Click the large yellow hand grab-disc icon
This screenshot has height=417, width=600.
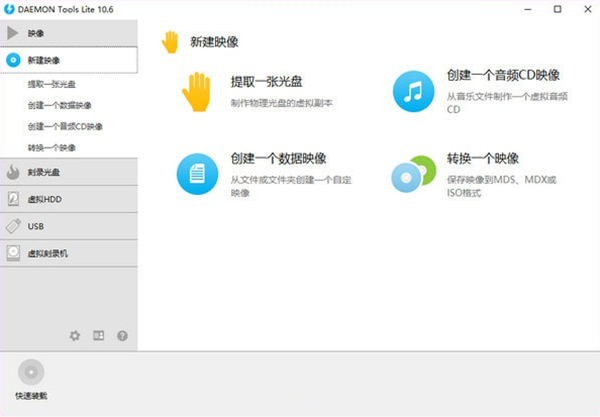coord(196,92)
